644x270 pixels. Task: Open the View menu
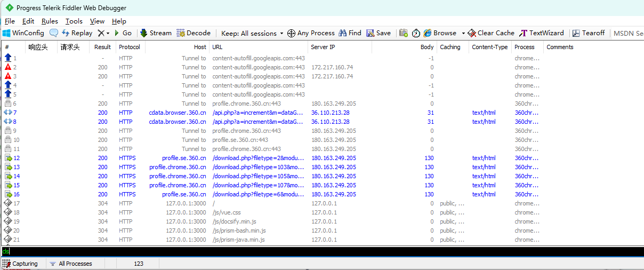click(x=97, y=21)
